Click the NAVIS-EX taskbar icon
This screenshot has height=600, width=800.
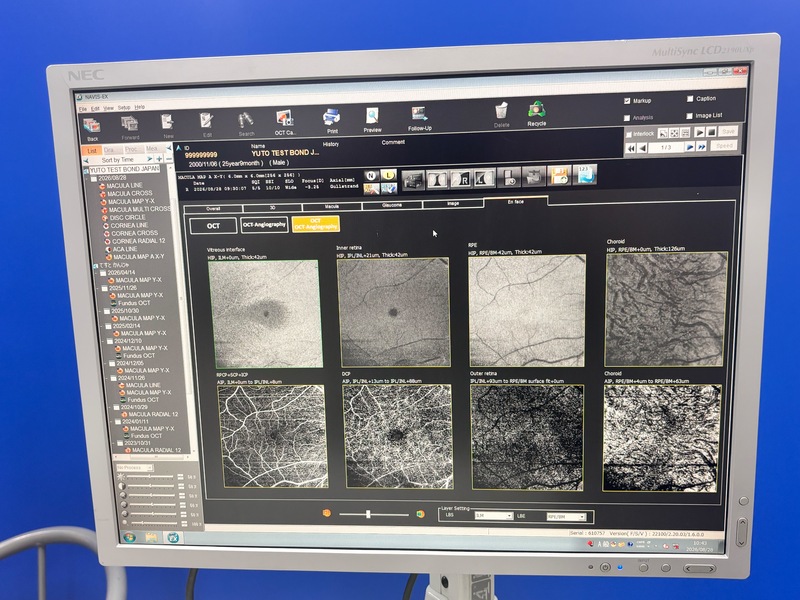[173, 537]
